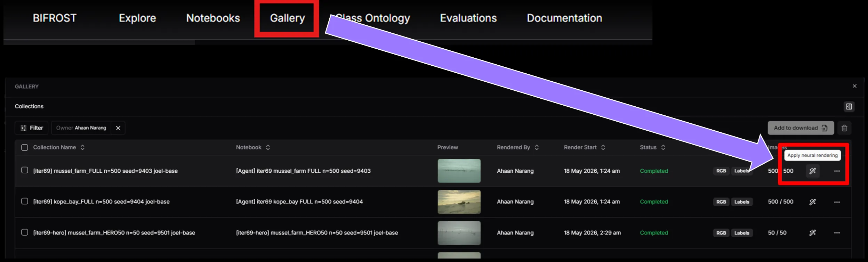
Task: Click the RGB tag in kope_bay_FULL row
Action: pyautogui.click(x=721, y=202)
